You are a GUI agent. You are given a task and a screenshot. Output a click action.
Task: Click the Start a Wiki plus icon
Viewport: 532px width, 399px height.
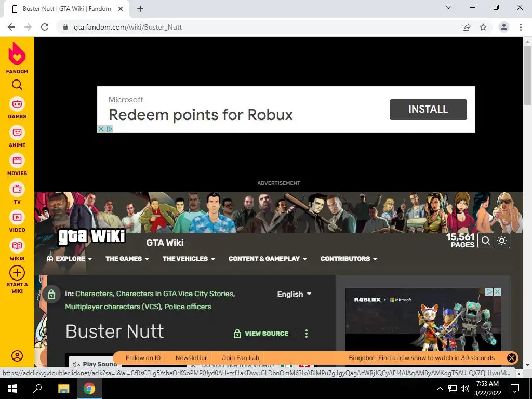(x=17, y=273)
